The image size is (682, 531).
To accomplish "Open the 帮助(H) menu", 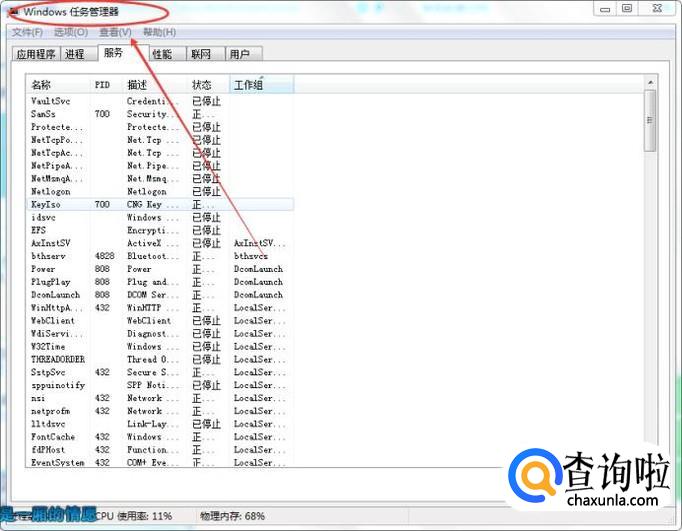I will (x=160, y=32).
